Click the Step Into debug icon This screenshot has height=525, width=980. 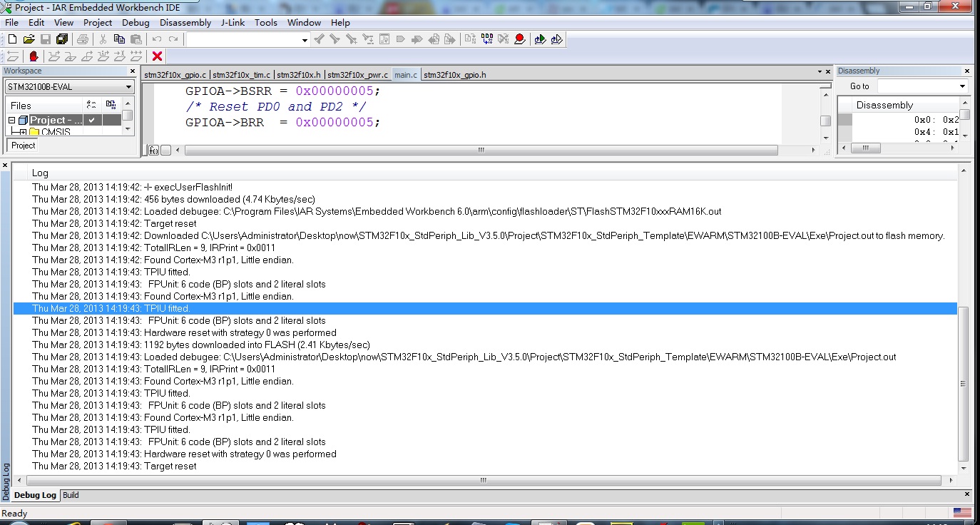[x=70, y=56]
